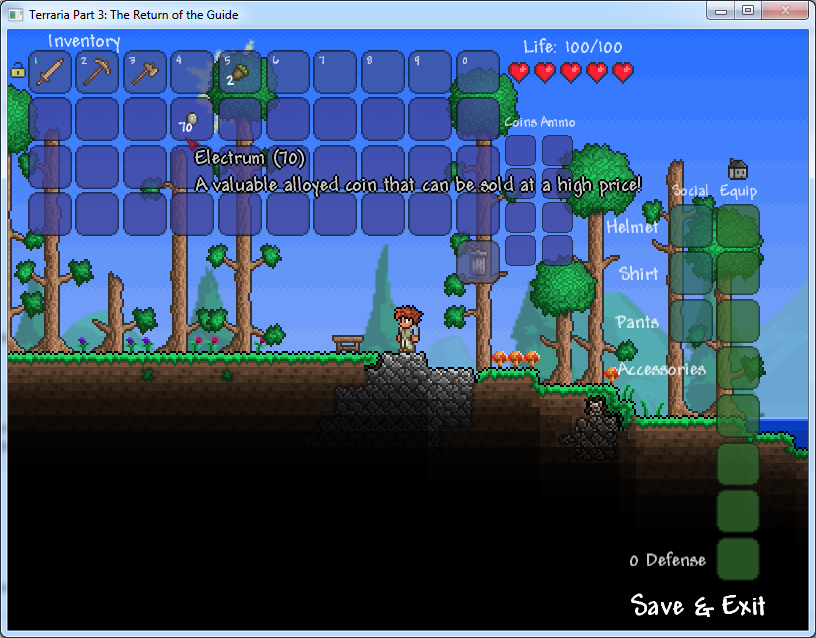
Task: Click empty hotbar slot 8
Action: point(383,72)
